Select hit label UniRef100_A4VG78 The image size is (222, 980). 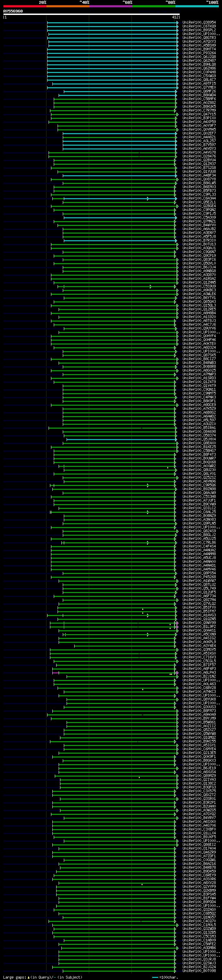point(199,153)
